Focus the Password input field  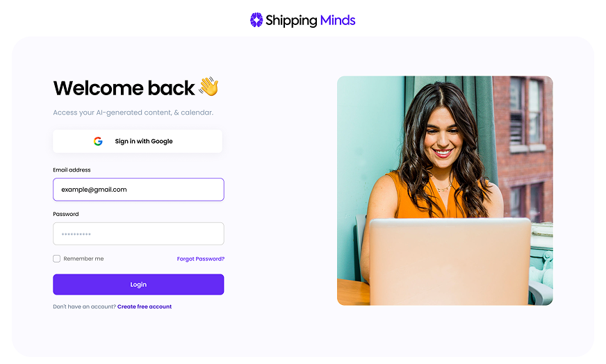pos(138,234)
